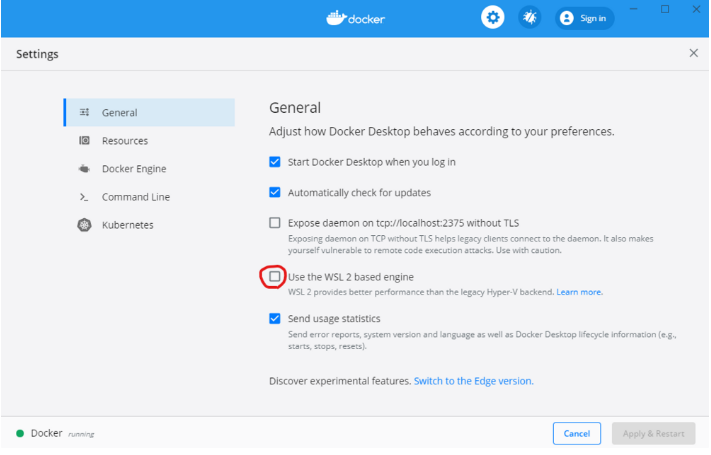Close the Docker Desktop window
The height and width of the screenshot is (455, 711).
coord(696,9)
